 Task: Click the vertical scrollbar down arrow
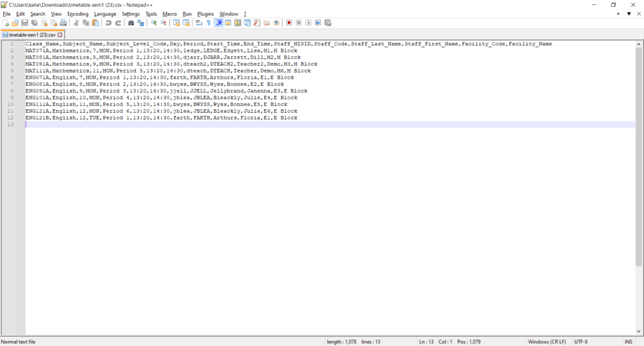click(640, 332)
